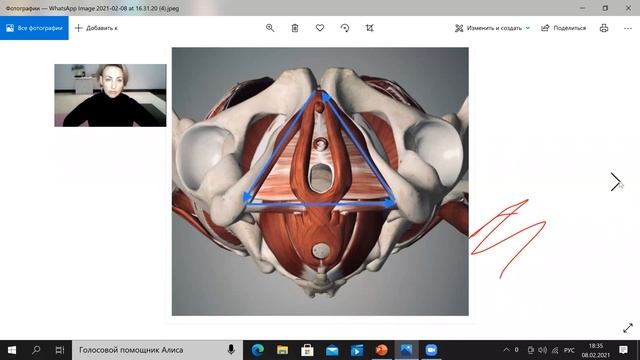Open notification center icon
This screenshot has width=640, height=360.
pos(623,350)
